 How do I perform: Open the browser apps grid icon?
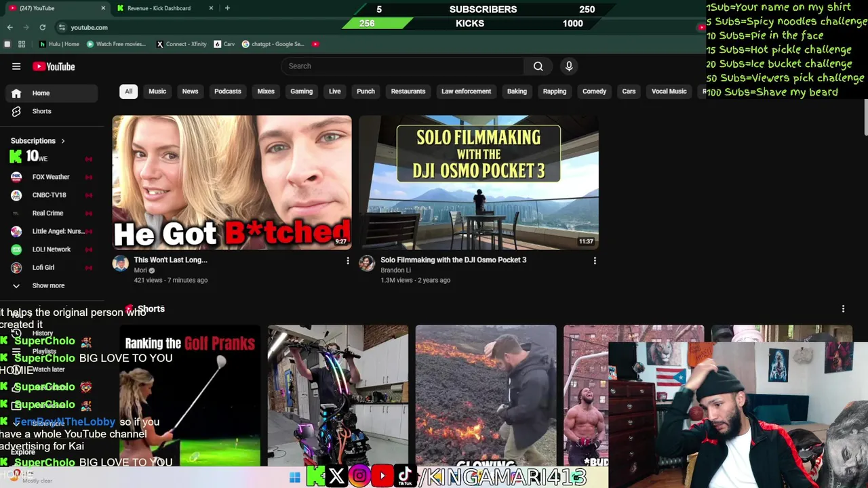point(22,44)
